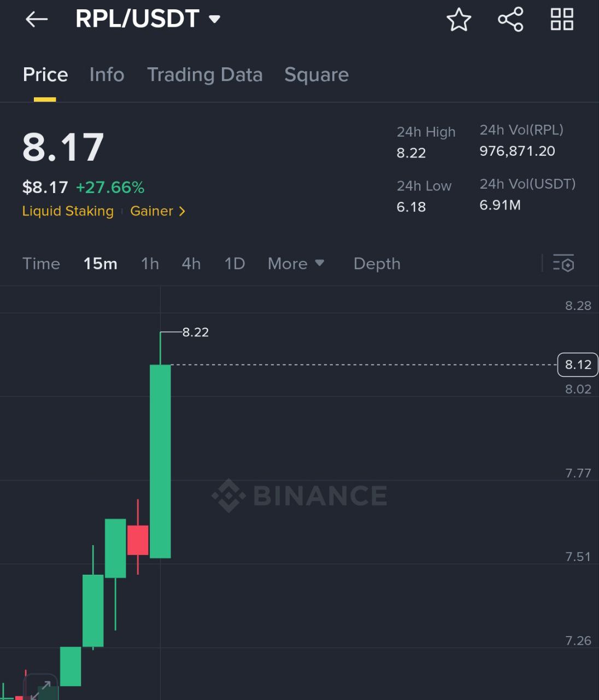Screen dimensions: 599x700
Task: Open the share icon
Action: (x=510, y=20)
